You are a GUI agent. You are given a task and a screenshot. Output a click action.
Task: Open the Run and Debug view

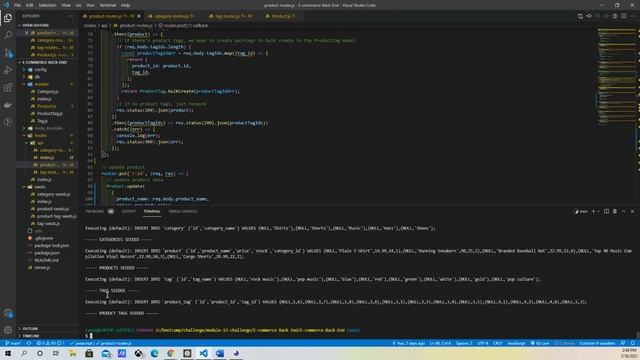pyautogui.click(x=8, y=70)
